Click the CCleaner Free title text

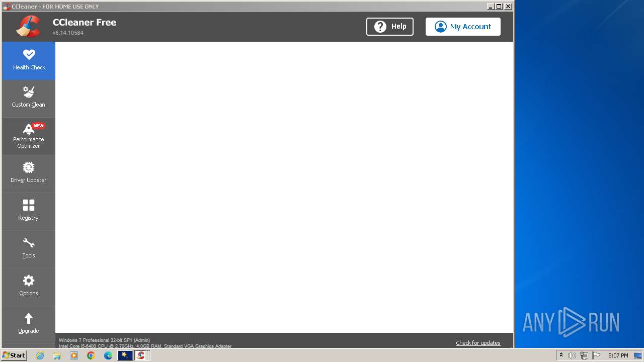pos(85,22)
